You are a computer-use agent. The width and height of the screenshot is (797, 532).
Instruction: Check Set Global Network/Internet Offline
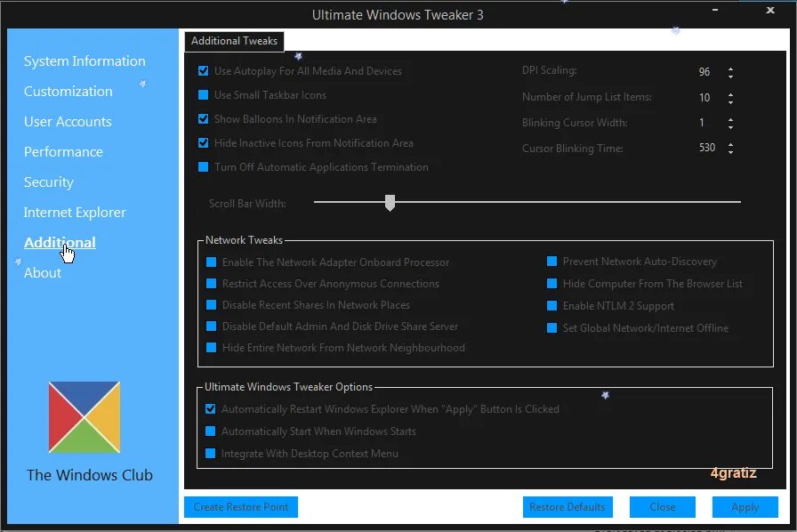551,328
